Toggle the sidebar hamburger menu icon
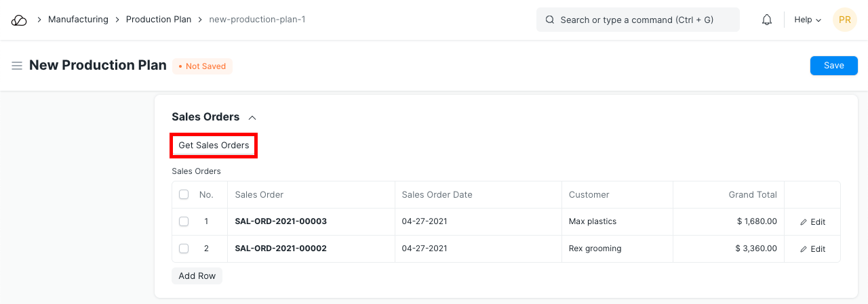Image resolution: width=868 pixels, height=304 pixels. click(17, 66)
